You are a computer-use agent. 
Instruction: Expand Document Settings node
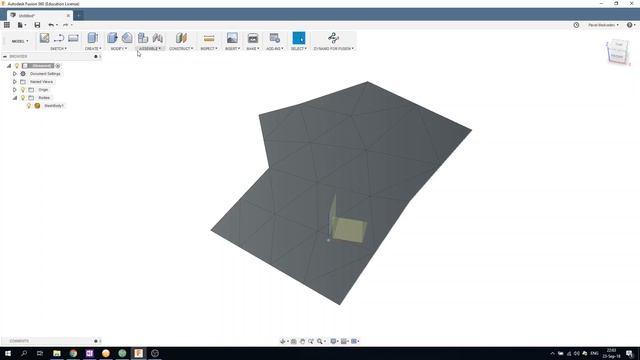(x=15, y=74)
